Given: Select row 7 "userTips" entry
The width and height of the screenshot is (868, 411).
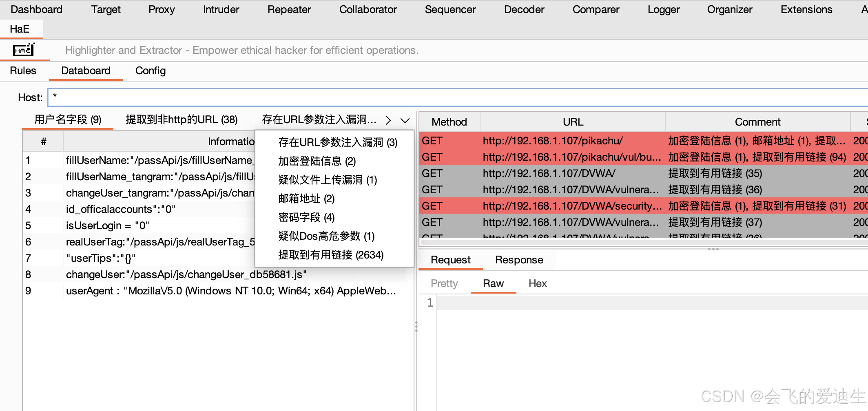Looking at the screenshot, I should tap(139, 258).
